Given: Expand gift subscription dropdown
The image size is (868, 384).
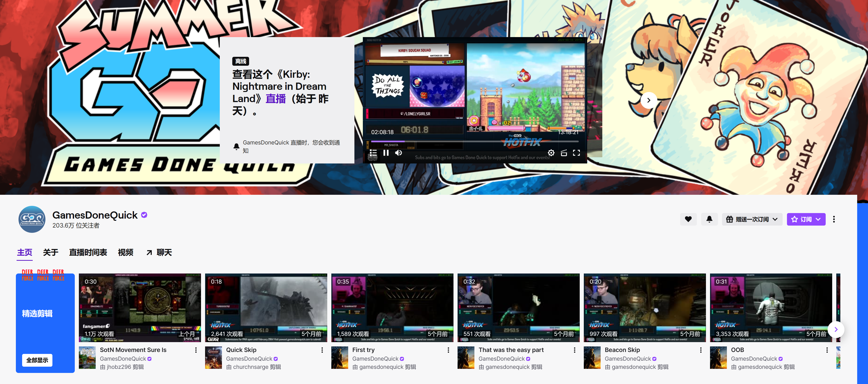Looking at the screenshot, I should coord(752,219).
